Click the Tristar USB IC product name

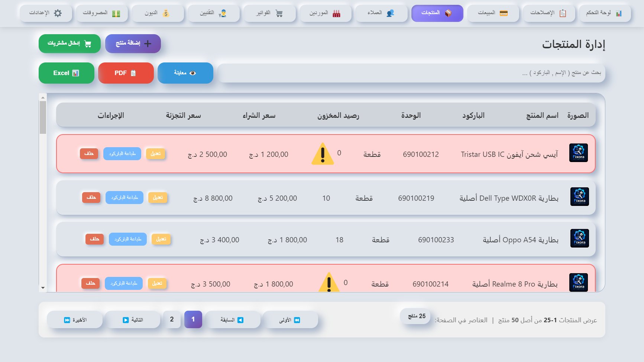pyautogui.click(x=509, y=154)
